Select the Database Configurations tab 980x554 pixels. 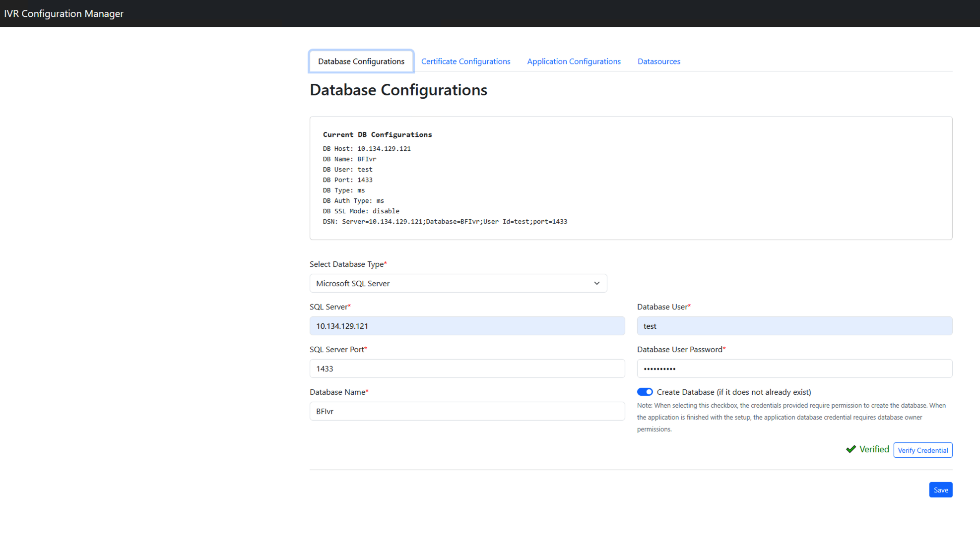[361, 62]
